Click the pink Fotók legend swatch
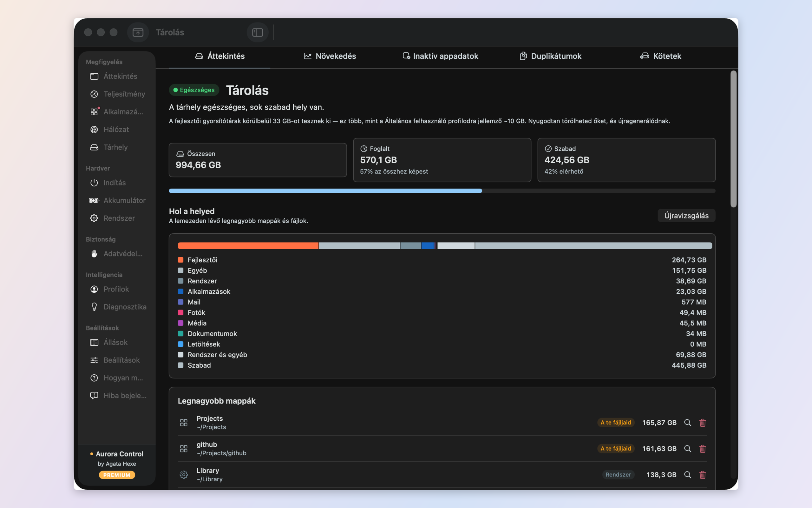The image size is (812, 508). (x=180, y=312)
